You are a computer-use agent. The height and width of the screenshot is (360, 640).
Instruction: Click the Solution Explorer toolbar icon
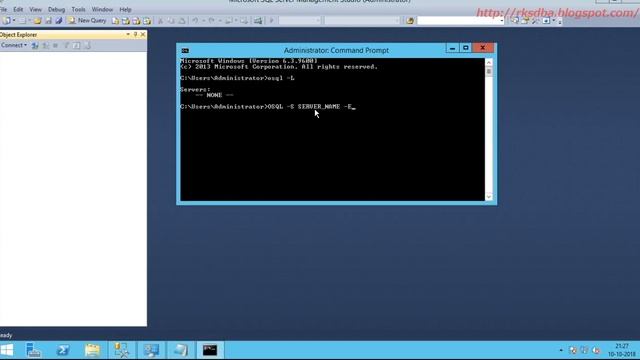pos(515,20)
